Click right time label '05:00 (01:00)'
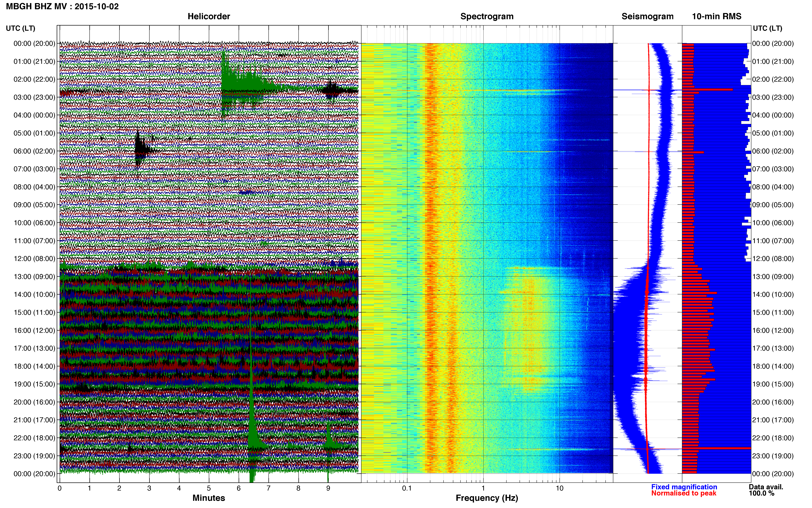The image size is (812, 508). (x=773, y=133)
